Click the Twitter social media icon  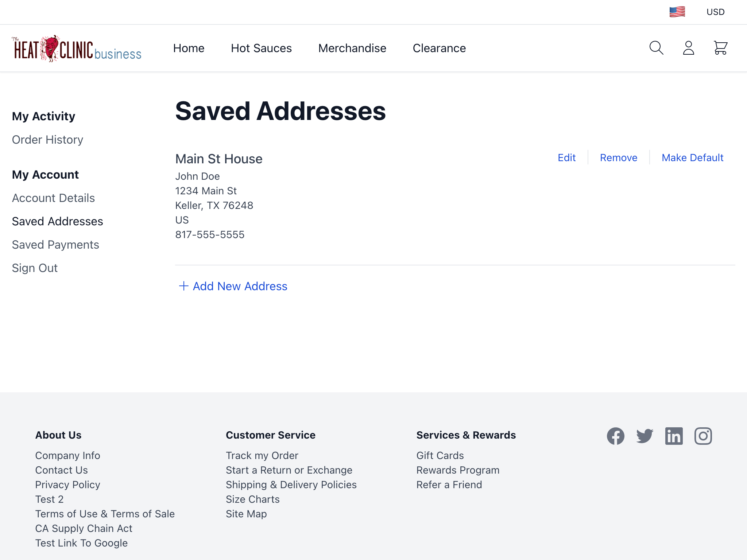click(645, 436)
